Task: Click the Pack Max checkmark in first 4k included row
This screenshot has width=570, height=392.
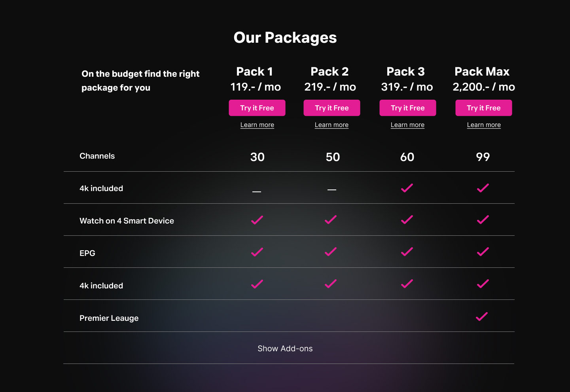Action: [483, 188]
